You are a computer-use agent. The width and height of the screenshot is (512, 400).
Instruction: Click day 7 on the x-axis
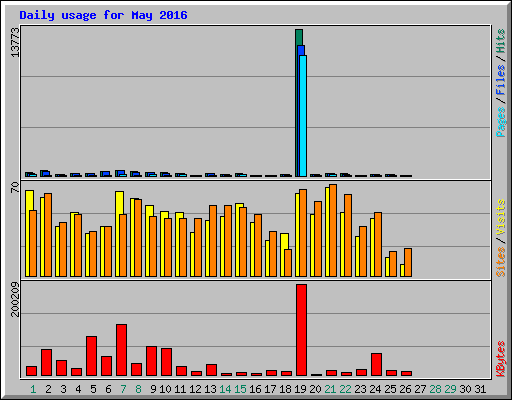click(x=123, y=389)
